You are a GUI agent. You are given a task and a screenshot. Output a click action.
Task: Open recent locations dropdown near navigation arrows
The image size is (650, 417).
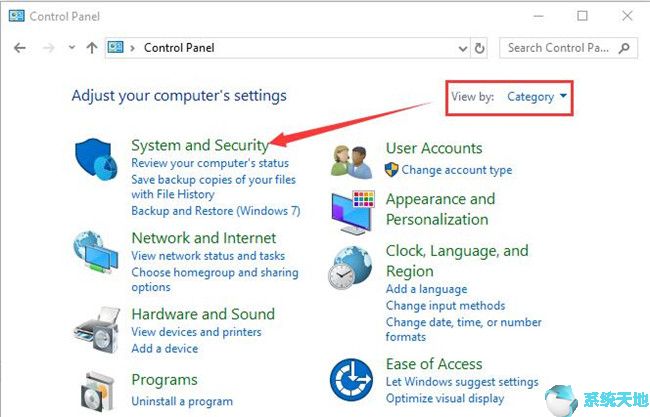pos(71,48)
